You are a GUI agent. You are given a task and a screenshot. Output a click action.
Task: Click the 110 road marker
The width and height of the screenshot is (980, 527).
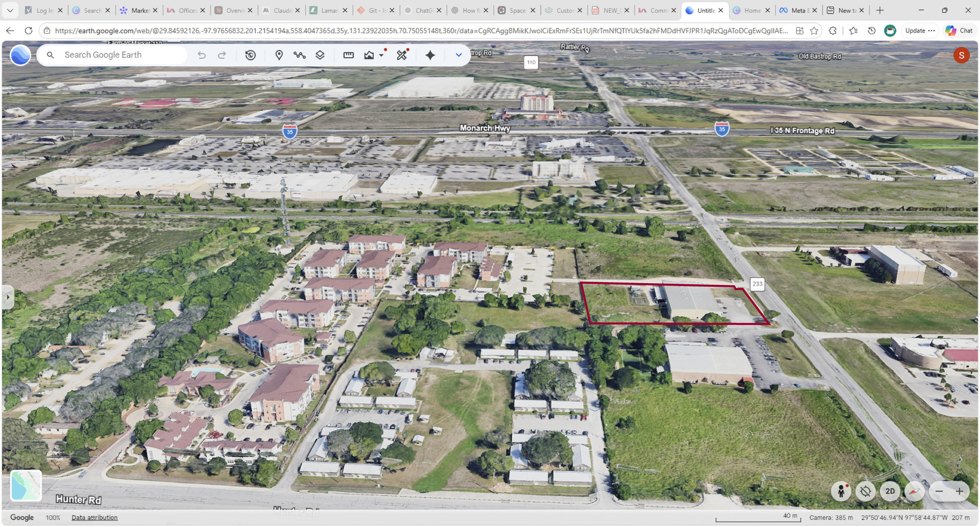[x=531, y=63]
